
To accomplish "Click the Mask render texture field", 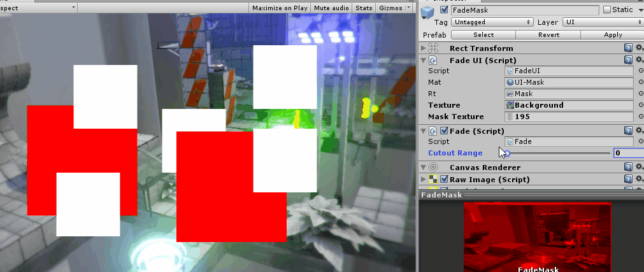I will (569, 94).
